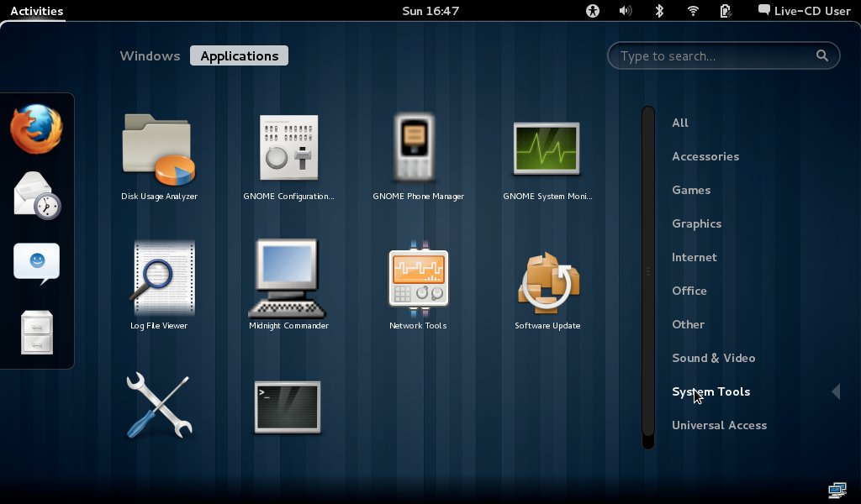Expand the Live-CD User menu
The width and height of the screenshot is (861, 504).
click(804, 11)
